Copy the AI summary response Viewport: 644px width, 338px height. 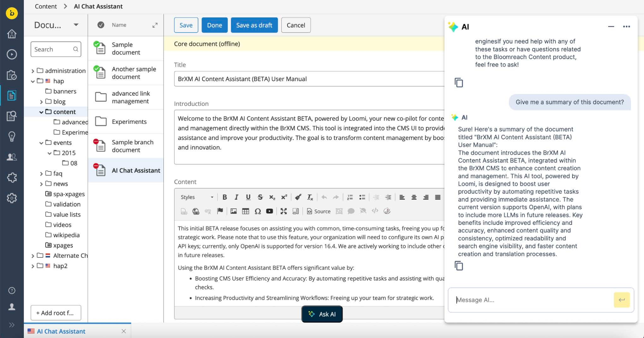459,266
